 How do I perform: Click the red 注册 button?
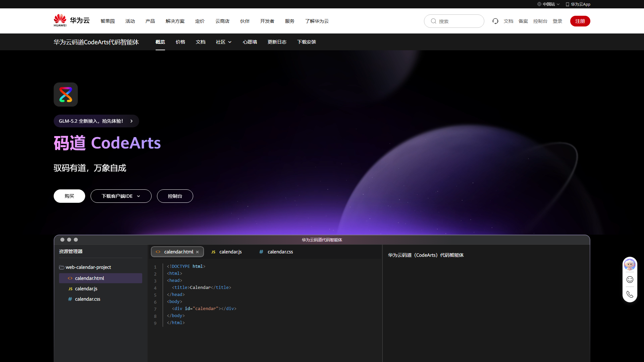click(x=580, y=21)
